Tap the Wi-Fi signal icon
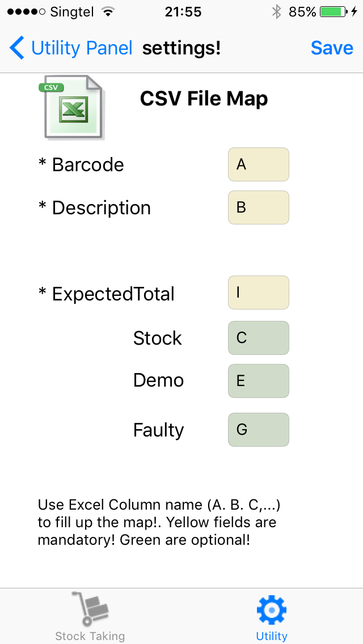 point(107,12)
